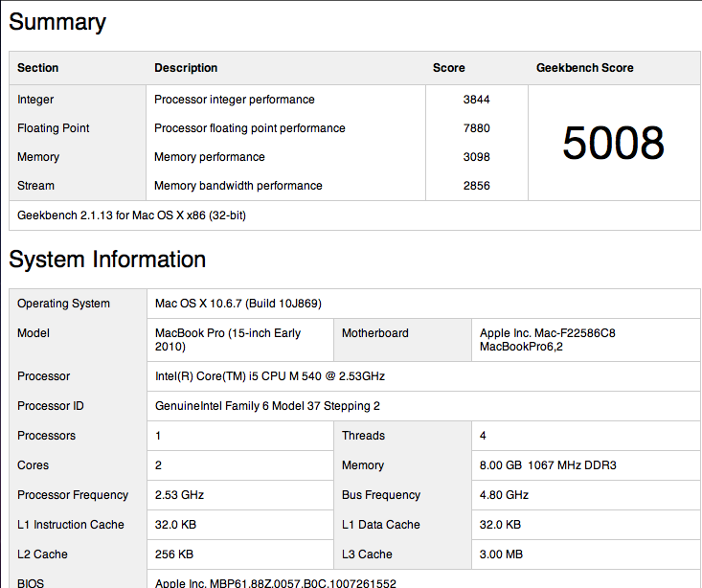Click the Description column header

(x=186, y=68)
